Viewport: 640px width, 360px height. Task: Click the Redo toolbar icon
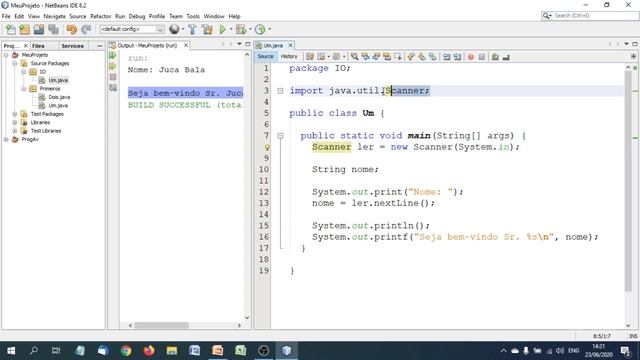pos(86,29)
